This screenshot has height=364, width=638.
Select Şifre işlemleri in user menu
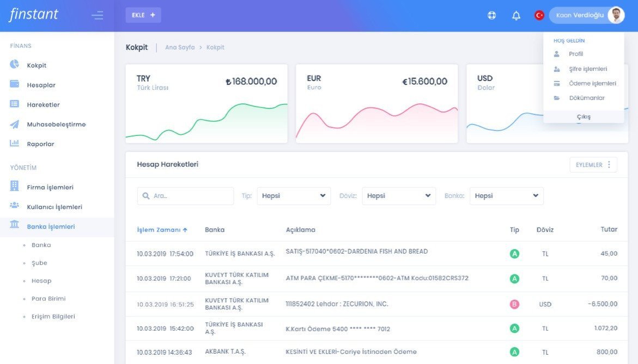click(587, 69)
